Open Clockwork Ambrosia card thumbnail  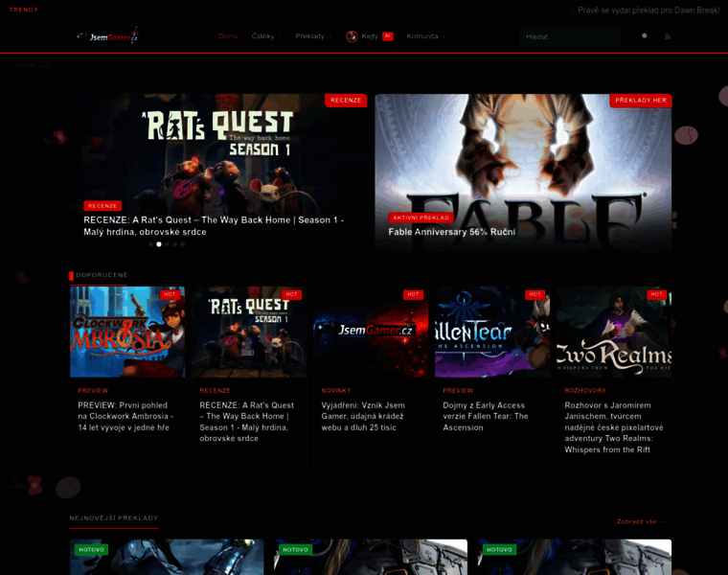(127, 332)
